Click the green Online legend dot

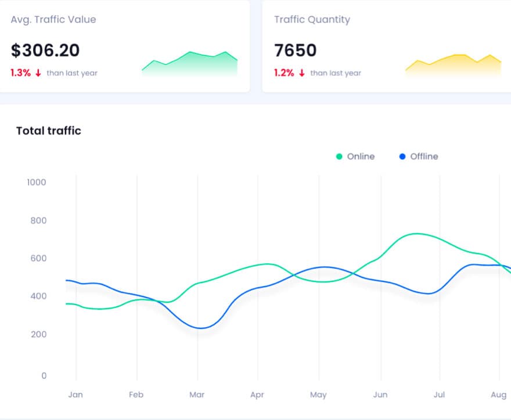coord(339,157)
